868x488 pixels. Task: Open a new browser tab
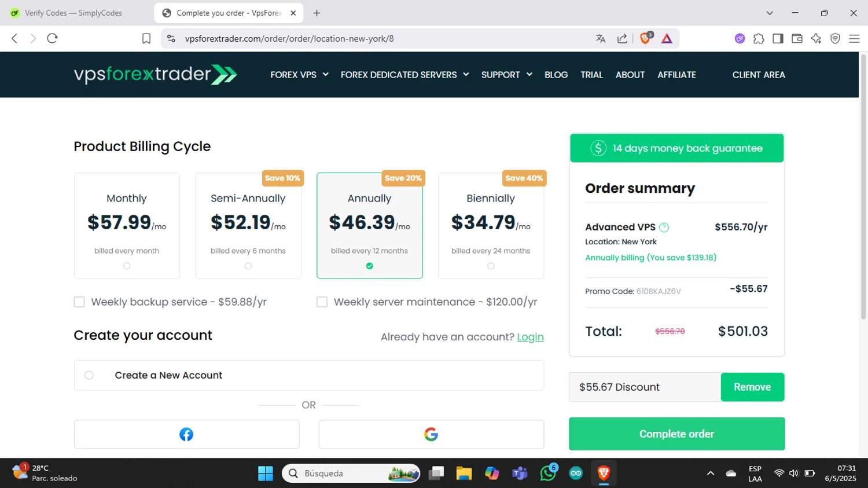pos(317,13)
